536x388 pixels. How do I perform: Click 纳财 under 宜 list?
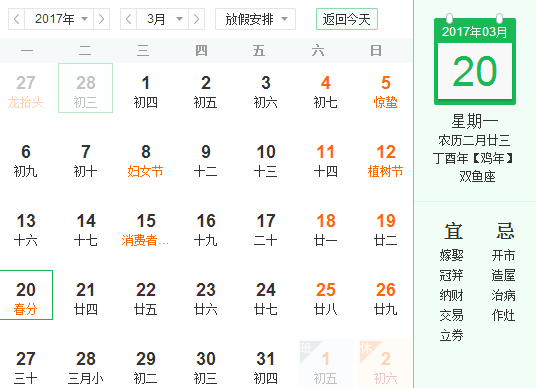click(452, 295)
